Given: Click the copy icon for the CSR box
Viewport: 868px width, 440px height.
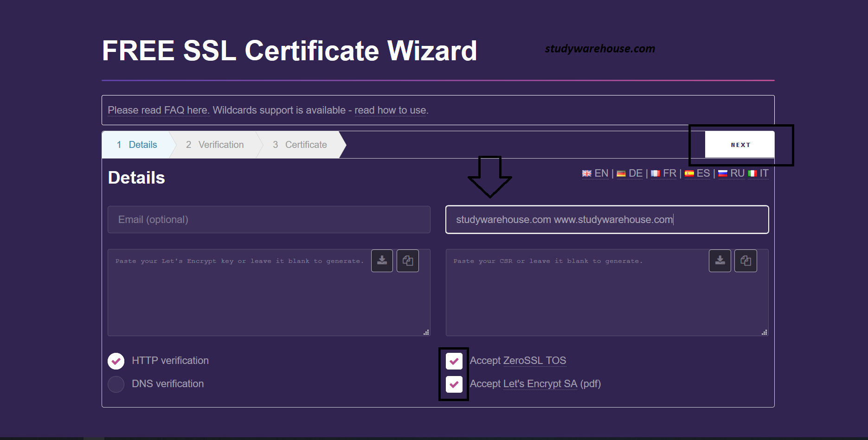Looking at the screenshot, I should pyautogui.click(x=746, y=261).
